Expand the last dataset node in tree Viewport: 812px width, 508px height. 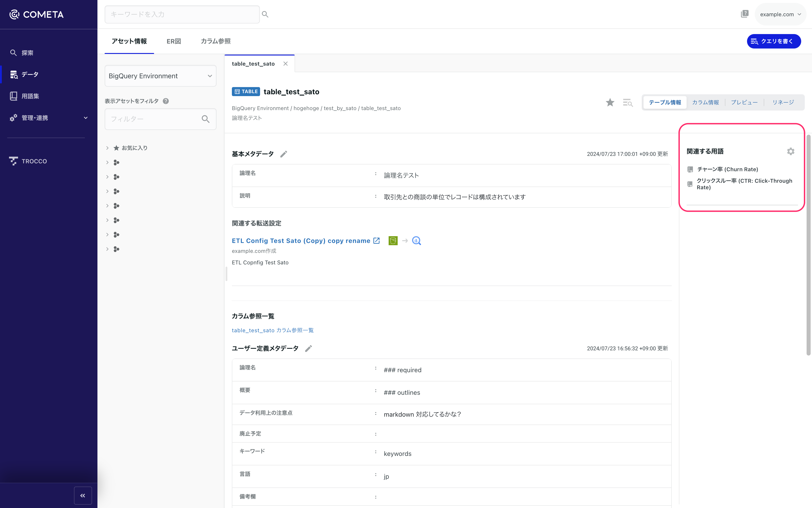tap(107, 249)
